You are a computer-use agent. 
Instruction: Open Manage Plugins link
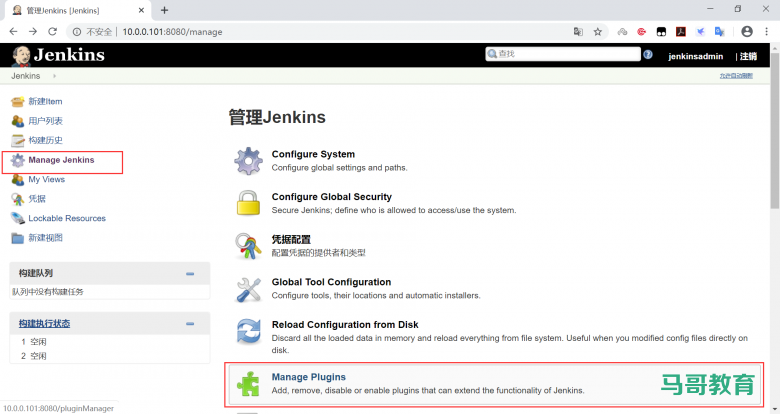(308, 377)
